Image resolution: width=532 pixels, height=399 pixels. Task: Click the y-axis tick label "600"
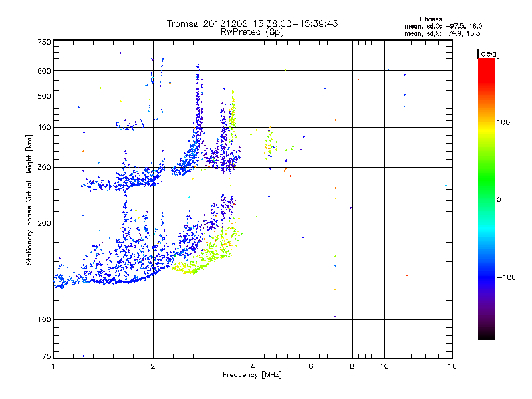click(x=45, y=71)
